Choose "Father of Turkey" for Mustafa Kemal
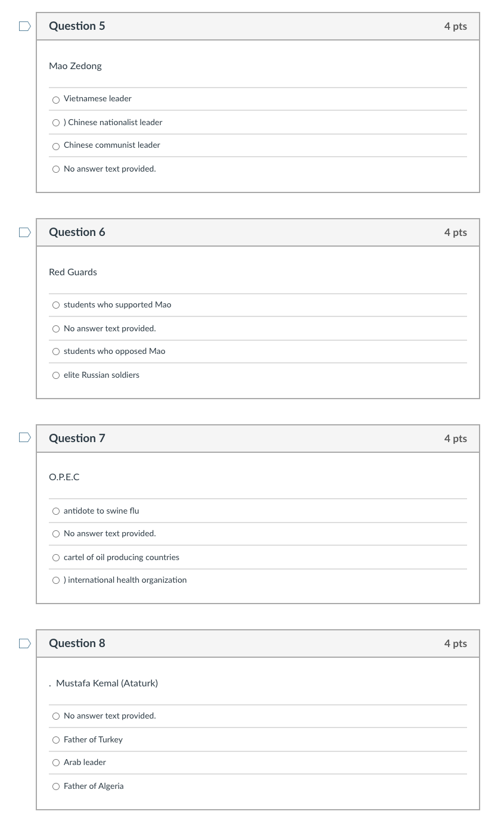Image resolution: width=504 pixels, height=827 pixels. point(56,739)
